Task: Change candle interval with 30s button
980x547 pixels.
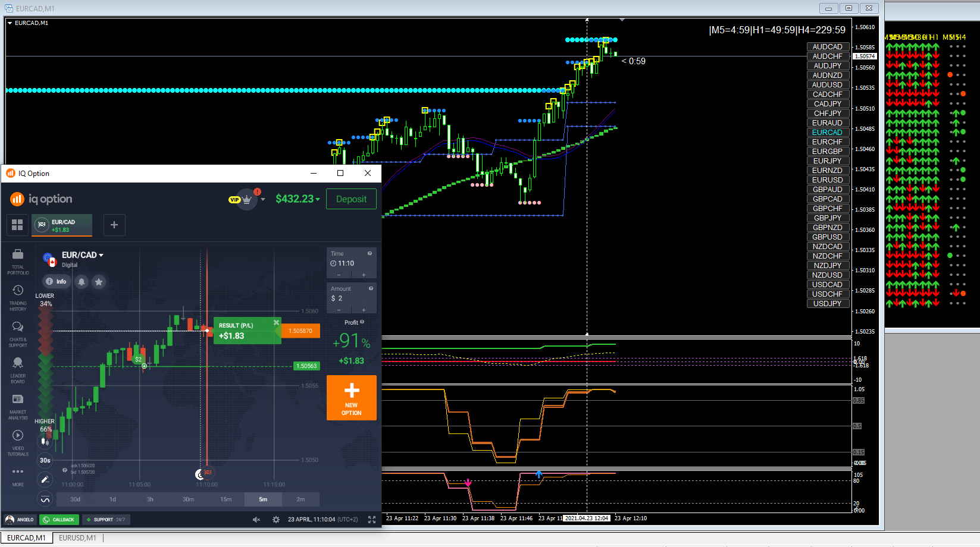Action: pyautogui.click(x=45, y=460)
